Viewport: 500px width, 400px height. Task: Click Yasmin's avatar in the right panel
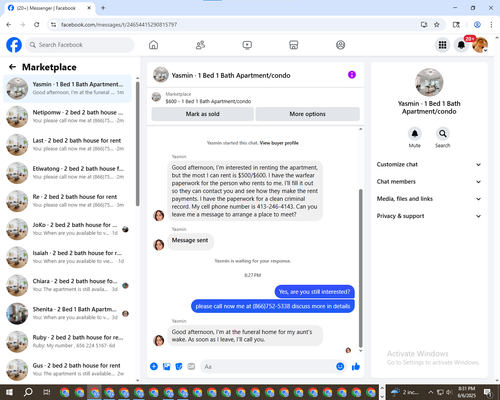point(429,82)
